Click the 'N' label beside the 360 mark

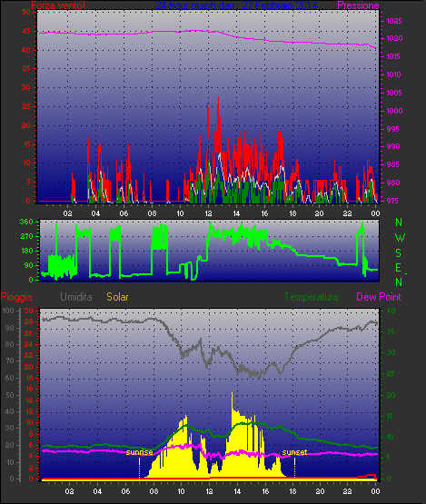[x=399, y=222]
